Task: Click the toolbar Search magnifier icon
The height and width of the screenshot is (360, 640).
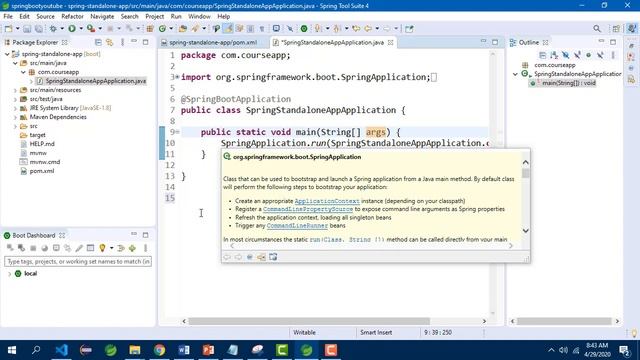Action: pyautogui.click(x=597, y=29)
